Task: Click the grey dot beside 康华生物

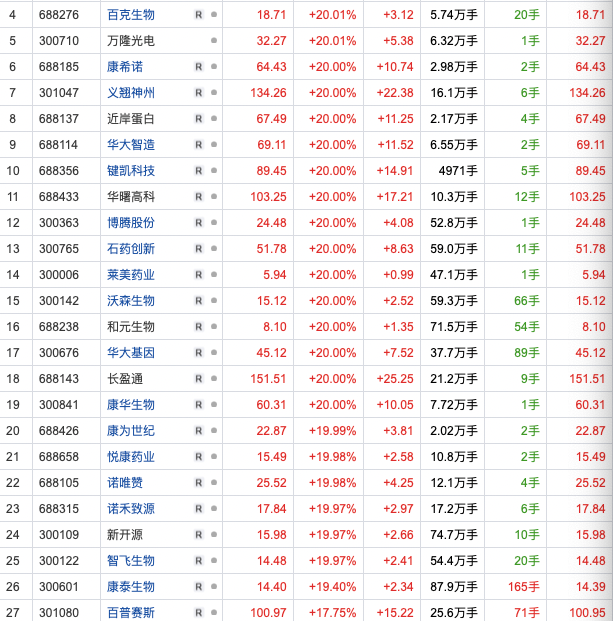Action: click(214, 404)
